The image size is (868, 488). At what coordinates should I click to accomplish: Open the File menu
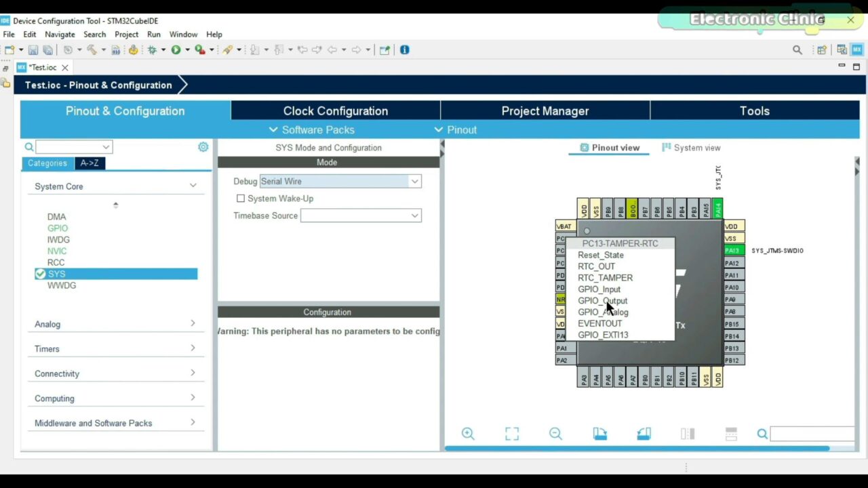coord(9,34)
